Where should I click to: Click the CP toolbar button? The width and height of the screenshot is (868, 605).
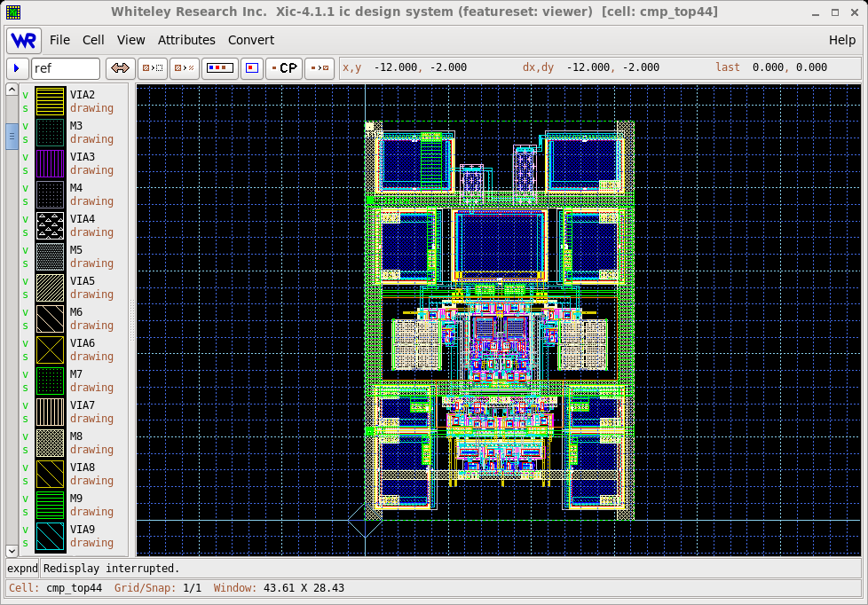[x=284, y=68]
